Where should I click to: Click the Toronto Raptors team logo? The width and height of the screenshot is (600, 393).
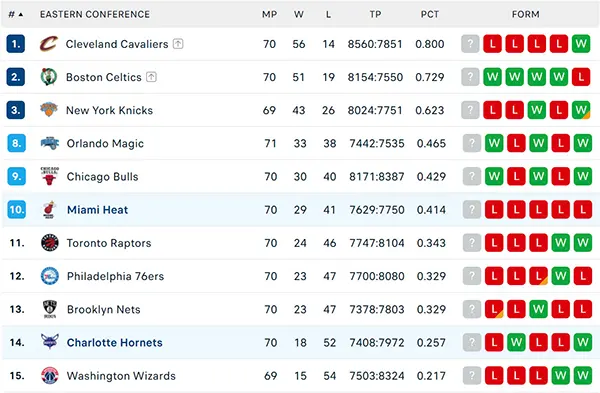(x=50, y=243)
